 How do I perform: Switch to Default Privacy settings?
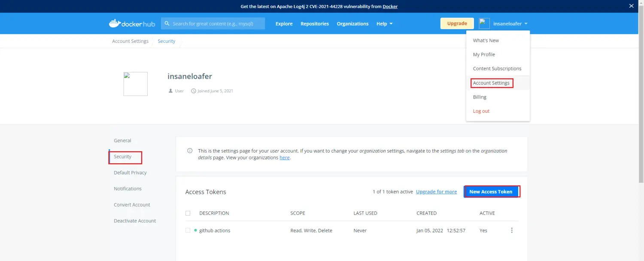[x=130, y=173]
